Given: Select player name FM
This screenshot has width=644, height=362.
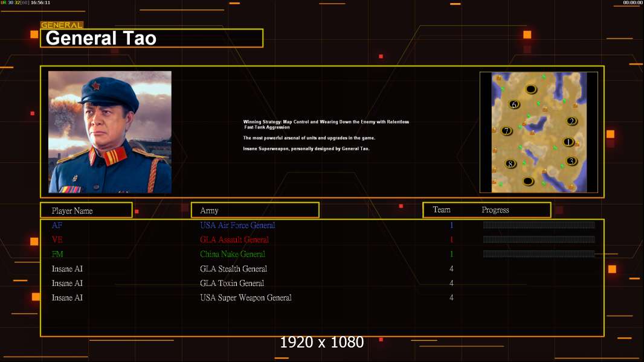Looking at the screenshot, I should 57,254.
